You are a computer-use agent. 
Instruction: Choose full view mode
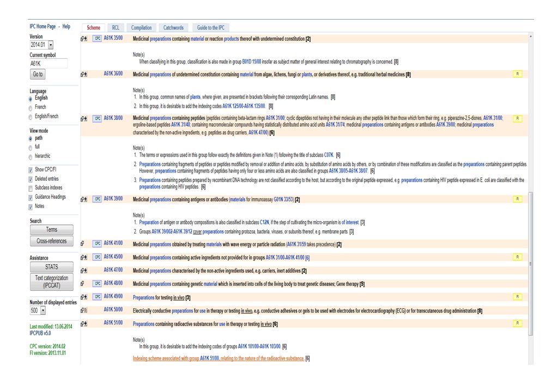pos(31,148)
